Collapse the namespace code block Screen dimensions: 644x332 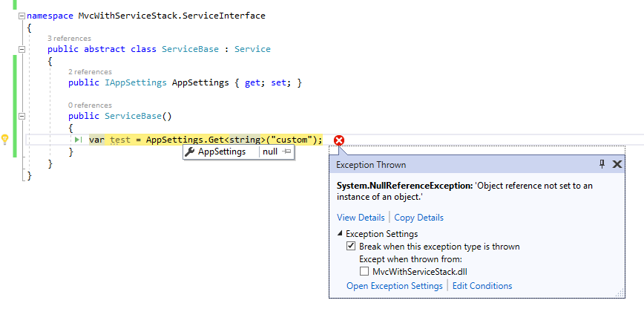22,16
